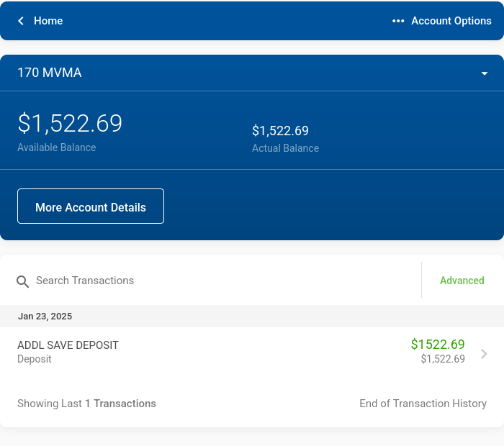Click the Jan 23, 2025 date header

(x=45, y=317)
